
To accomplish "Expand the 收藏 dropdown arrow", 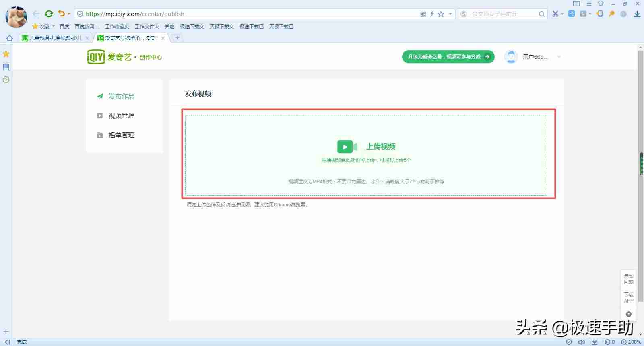I will (x=53, y=26).
